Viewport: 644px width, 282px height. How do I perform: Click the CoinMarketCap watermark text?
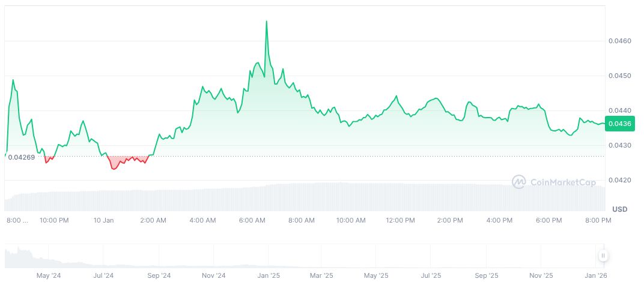pyautogui.click(x=562, y=181)
